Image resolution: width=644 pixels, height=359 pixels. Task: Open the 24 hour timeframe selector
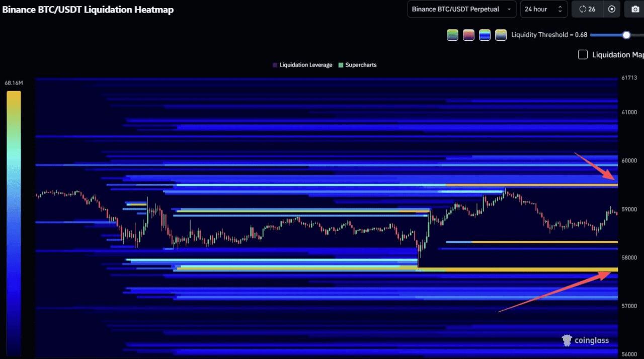pos(544,9)
